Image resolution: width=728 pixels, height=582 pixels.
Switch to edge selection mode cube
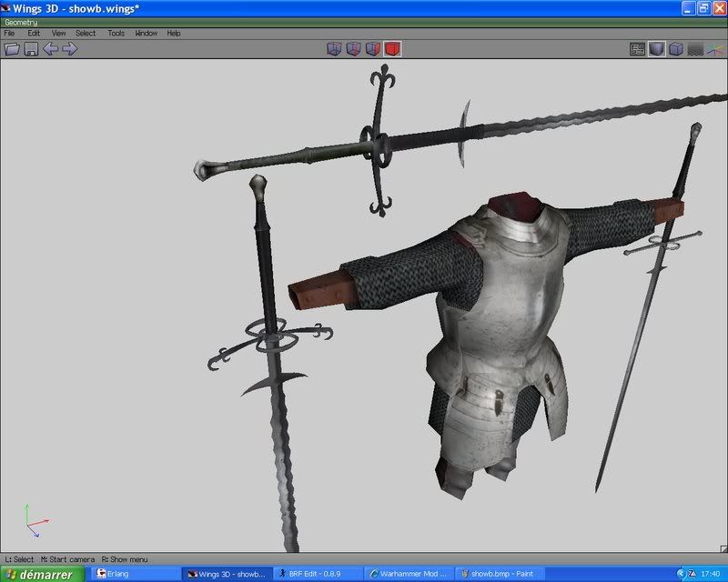353,49
